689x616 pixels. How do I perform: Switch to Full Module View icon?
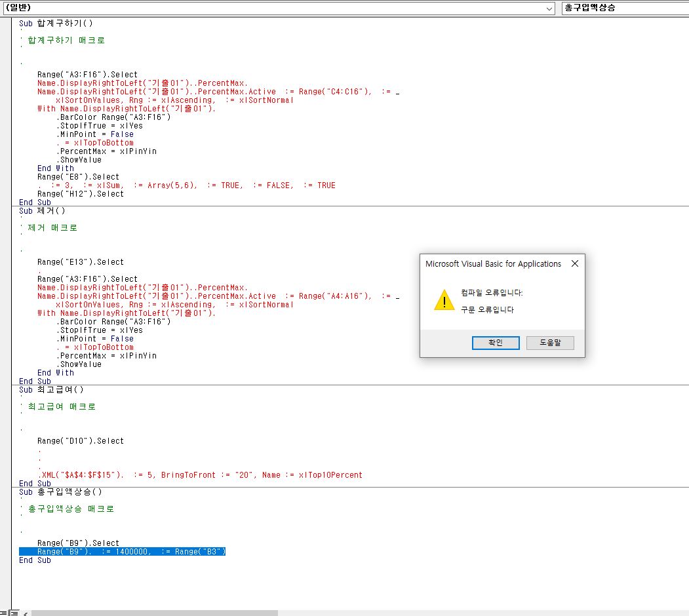pos(13,613)
